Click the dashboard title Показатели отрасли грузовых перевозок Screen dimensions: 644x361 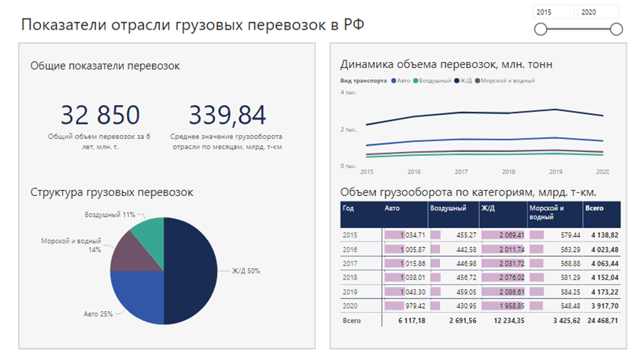[192, 25]
